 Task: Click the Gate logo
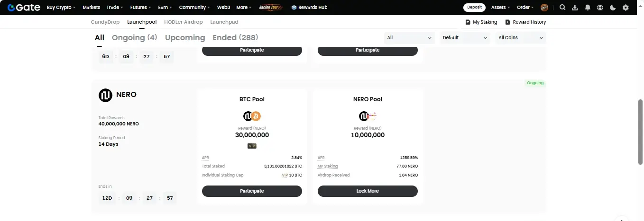point(24,8)
